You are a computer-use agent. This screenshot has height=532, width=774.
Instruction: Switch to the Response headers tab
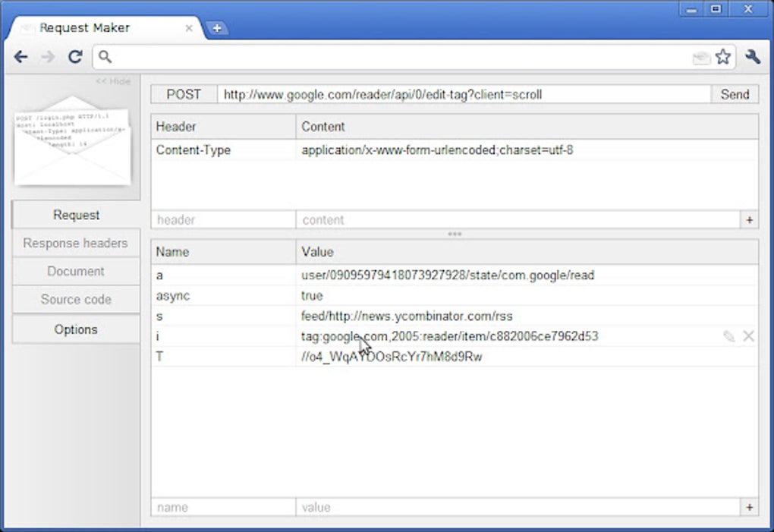[x=75, y=243]
